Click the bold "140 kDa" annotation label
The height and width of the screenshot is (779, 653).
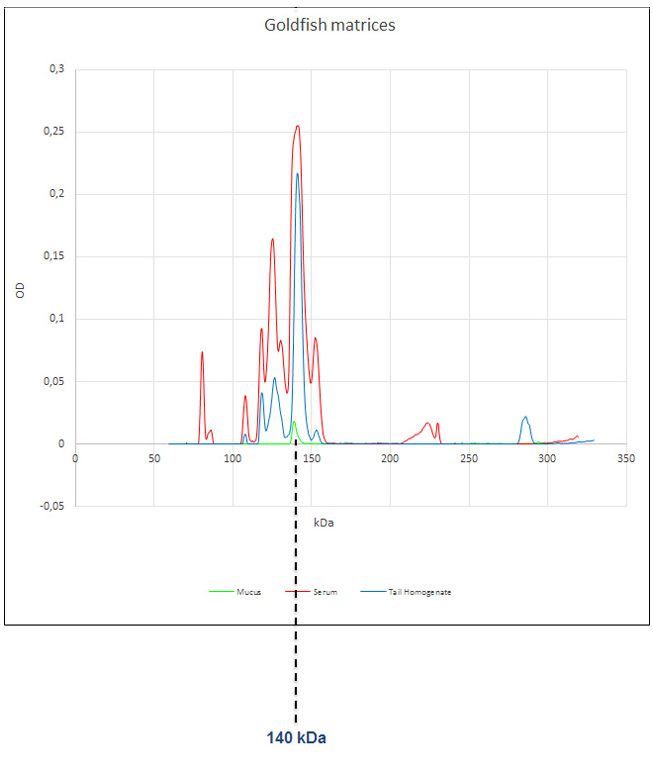296,739
